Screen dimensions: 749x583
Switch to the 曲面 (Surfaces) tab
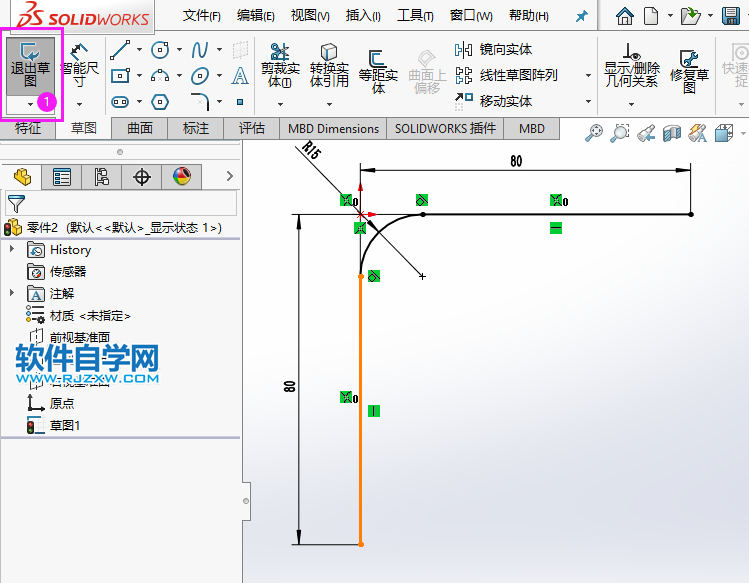click(139, 128)
